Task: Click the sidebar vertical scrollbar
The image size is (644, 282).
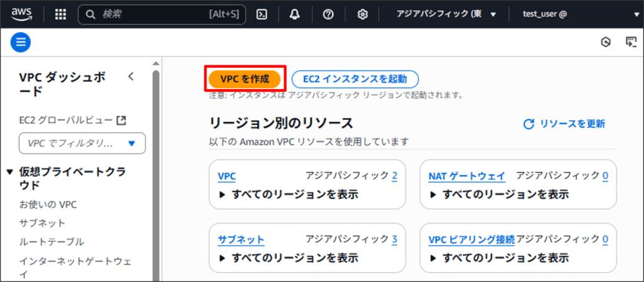Action: tap(156, 176)
